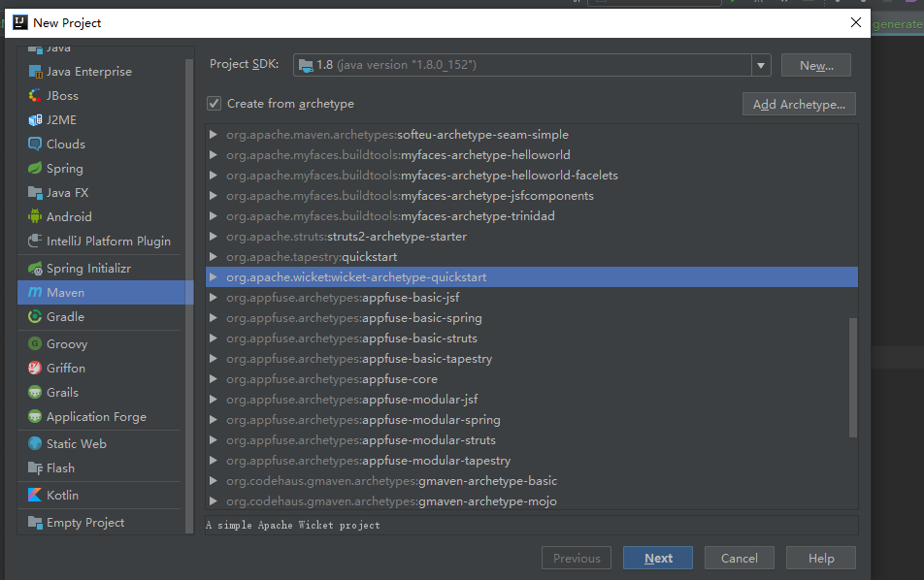Select the Java FX icon
This screenshot has width=924, height=580.
coord(35,193)
